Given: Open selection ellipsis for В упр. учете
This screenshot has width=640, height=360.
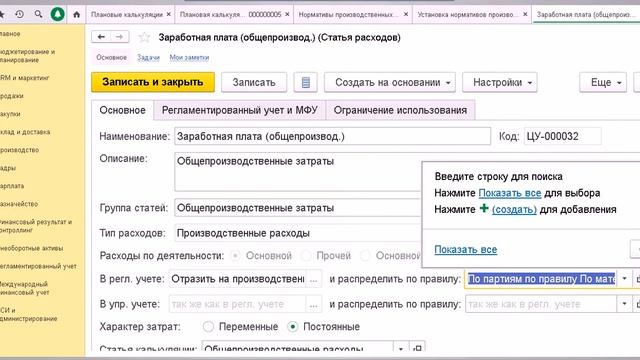Looking at the screenshot, I should click(x=313, y=304).
